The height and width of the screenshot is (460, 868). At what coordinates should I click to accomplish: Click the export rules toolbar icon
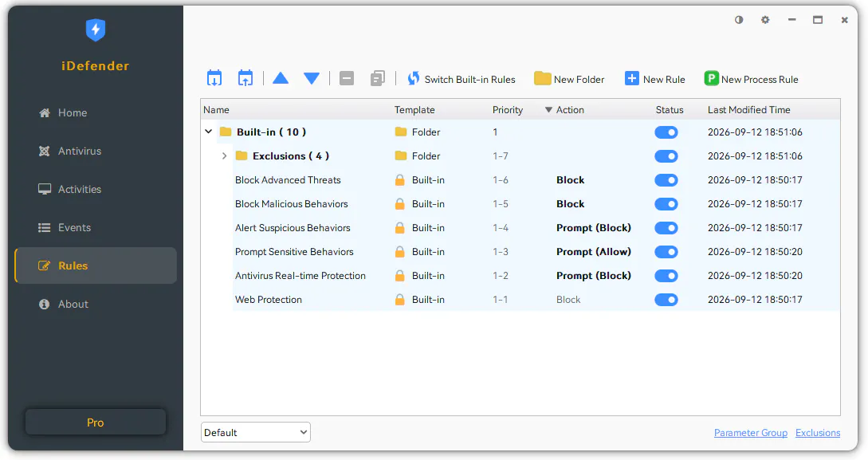click(245, 79)
